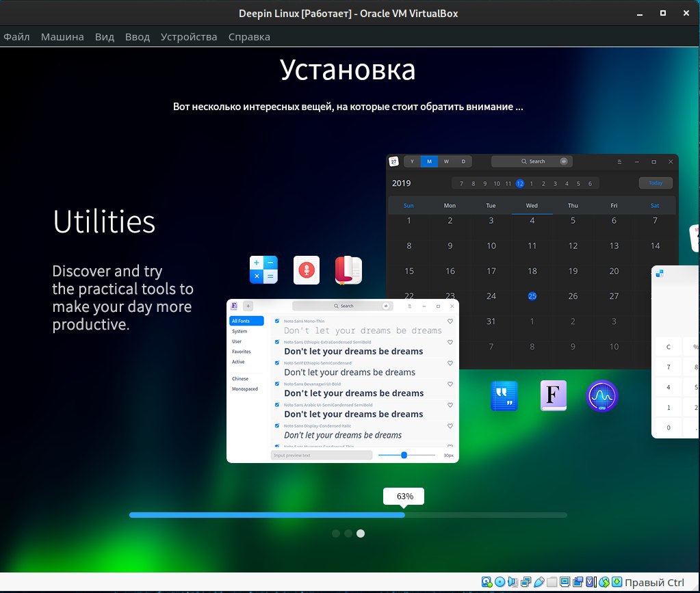The image size is (700, 593).
Task: Open the Font Manager hamburger menu
Action: [409, 306]
